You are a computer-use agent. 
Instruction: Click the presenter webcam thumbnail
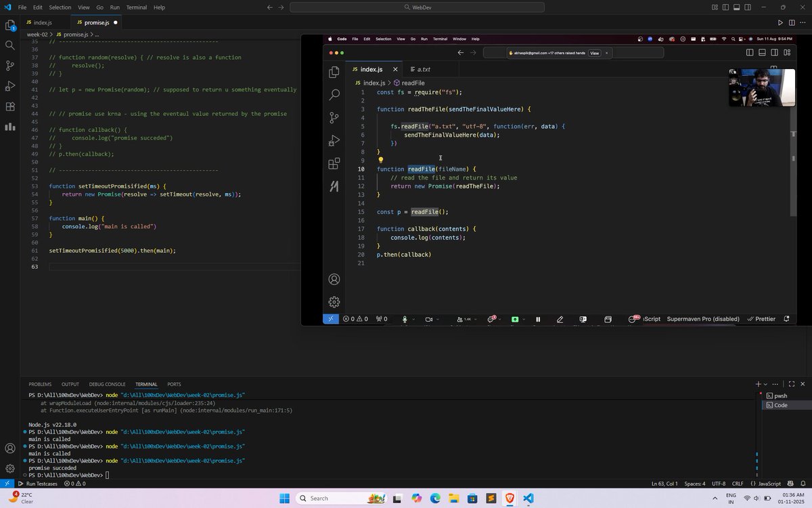click(x=762, y=87)
